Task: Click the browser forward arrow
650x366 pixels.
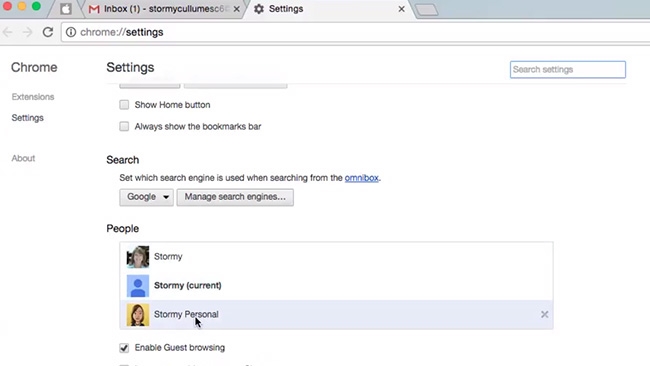Action: pos(27,32)
